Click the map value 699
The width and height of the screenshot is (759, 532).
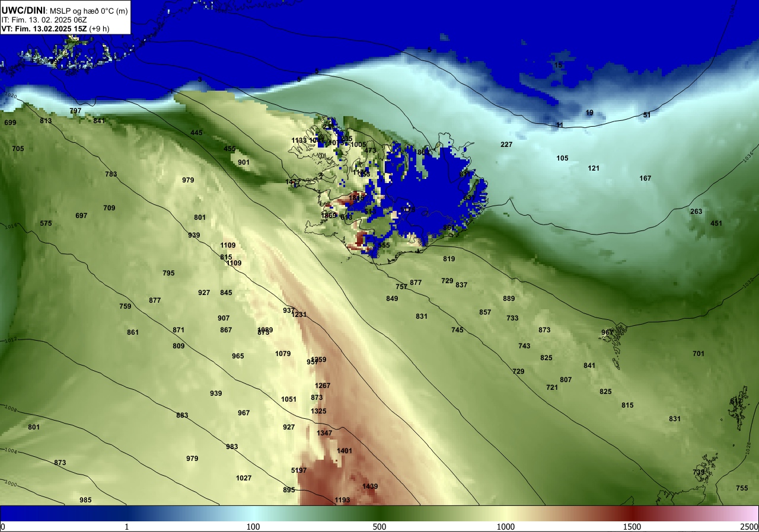tap(10, 123)
